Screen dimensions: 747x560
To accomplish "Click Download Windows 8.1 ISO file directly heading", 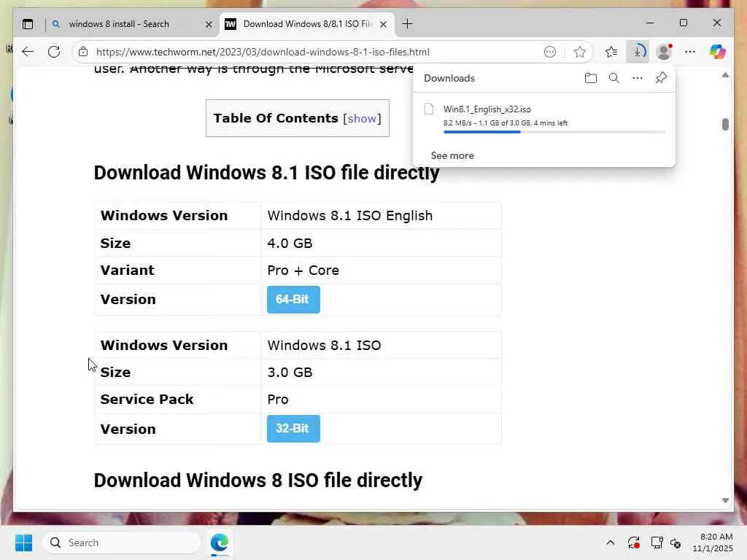I will 266,172.
